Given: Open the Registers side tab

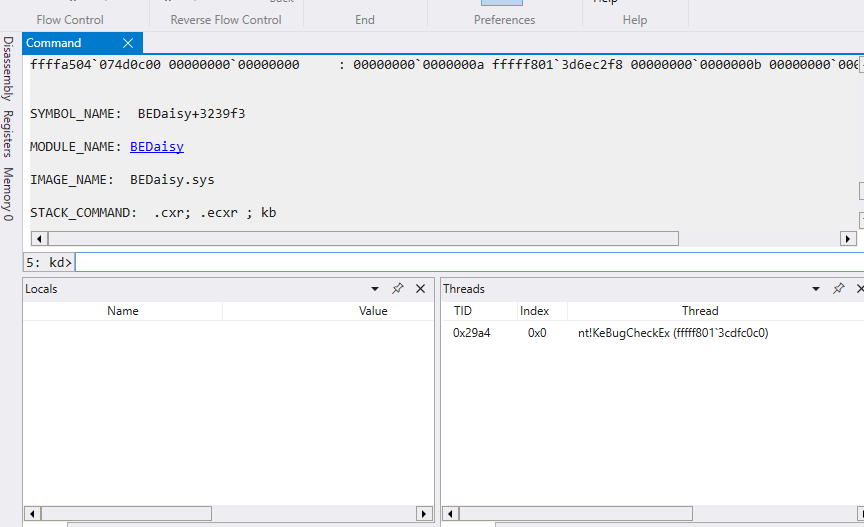Looking at the screenshot, I should point(8,134).
